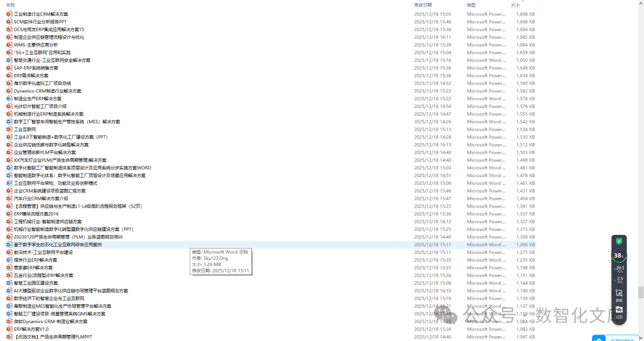The height and width of the screenshot is (341, 644).
Task: Select file AI大模型驱动企业数字化供应链协同管理平台蓝图规划方案
Action: coord(71,290)
